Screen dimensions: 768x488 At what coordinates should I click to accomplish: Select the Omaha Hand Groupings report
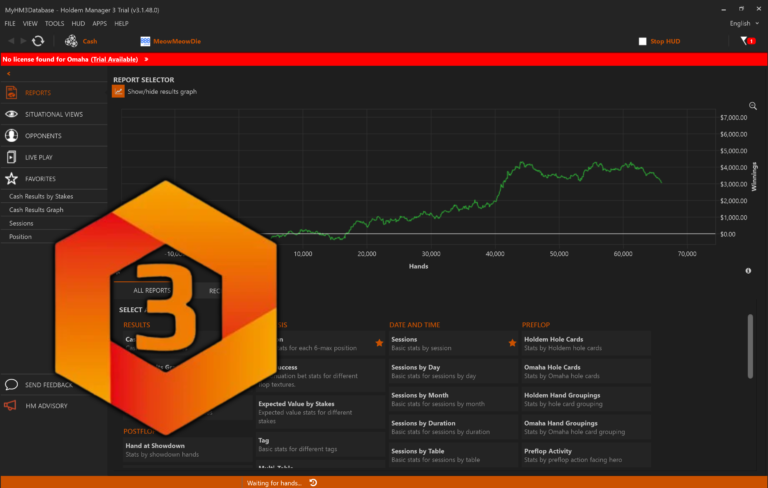[586, 427]
